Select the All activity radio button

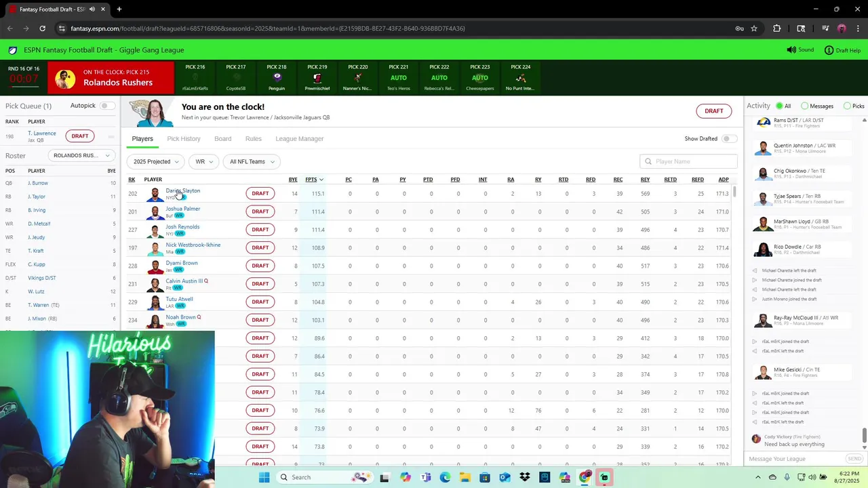click(x=780, y=106)
